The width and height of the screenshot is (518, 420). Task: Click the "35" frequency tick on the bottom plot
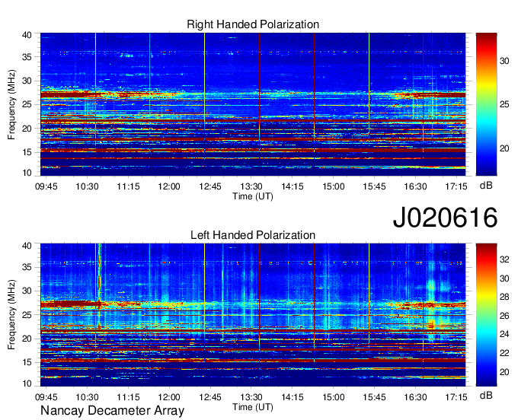click(x=27, y=267)
